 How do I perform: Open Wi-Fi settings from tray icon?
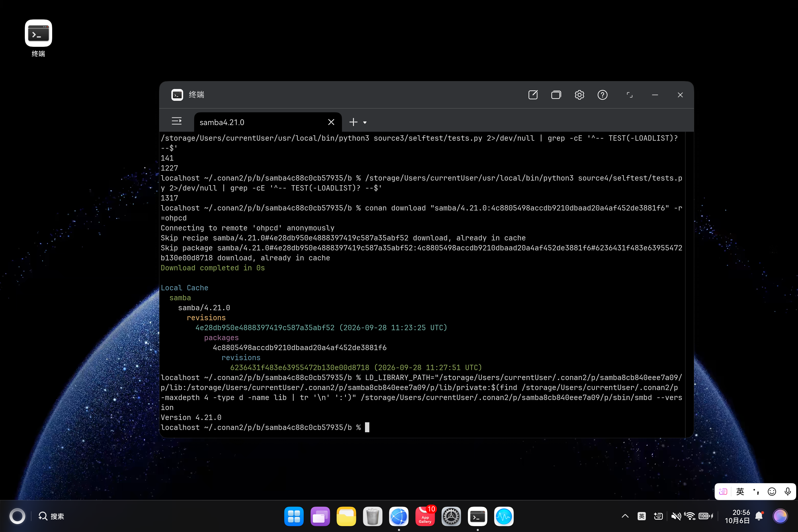(690, 516)
